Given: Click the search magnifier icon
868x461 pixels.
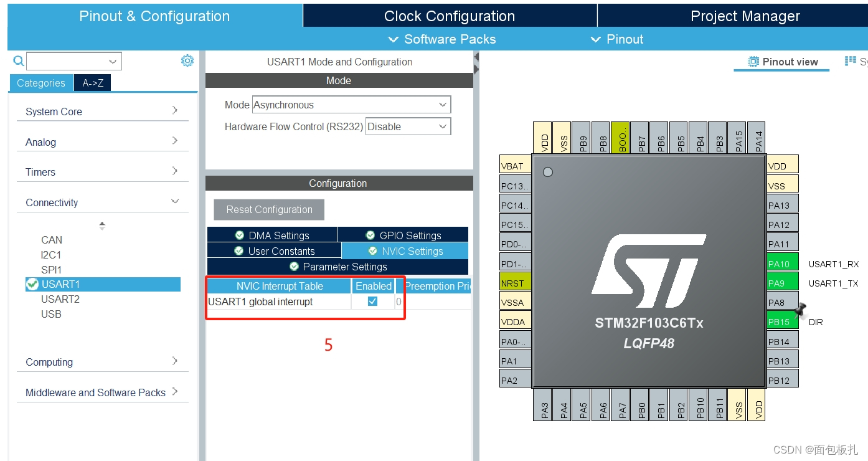Looking at the screenshot, I should coord(19,61).
